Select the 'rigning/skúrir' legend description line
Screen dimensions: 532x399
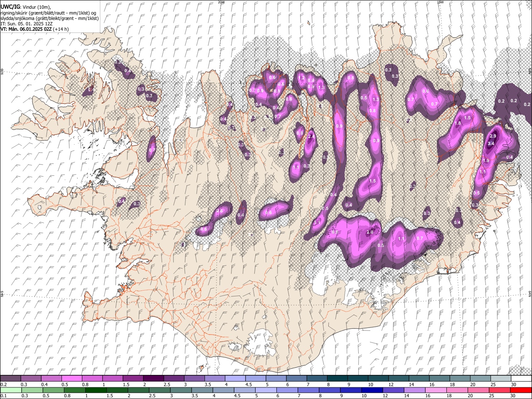tap(48, 13)
